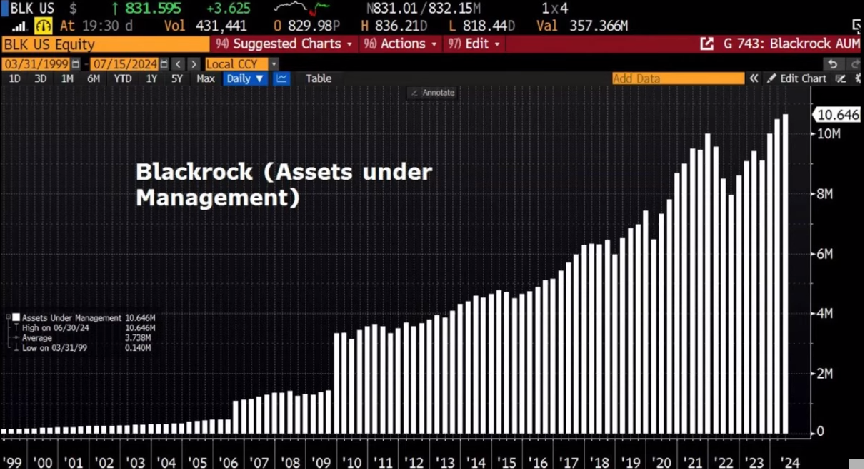
Task: Click the bid/ask 831.01/832.15 quote
Action: click(x=424, y=9)
